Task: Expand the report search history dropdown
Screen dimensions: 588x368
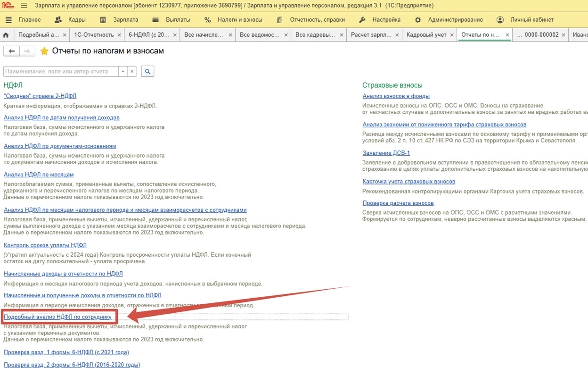Action: click(x=123, y=72)
